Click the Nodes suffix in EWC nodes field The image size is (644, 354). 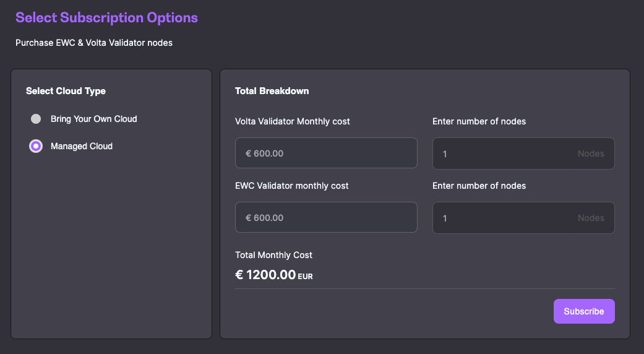point(591,218)
